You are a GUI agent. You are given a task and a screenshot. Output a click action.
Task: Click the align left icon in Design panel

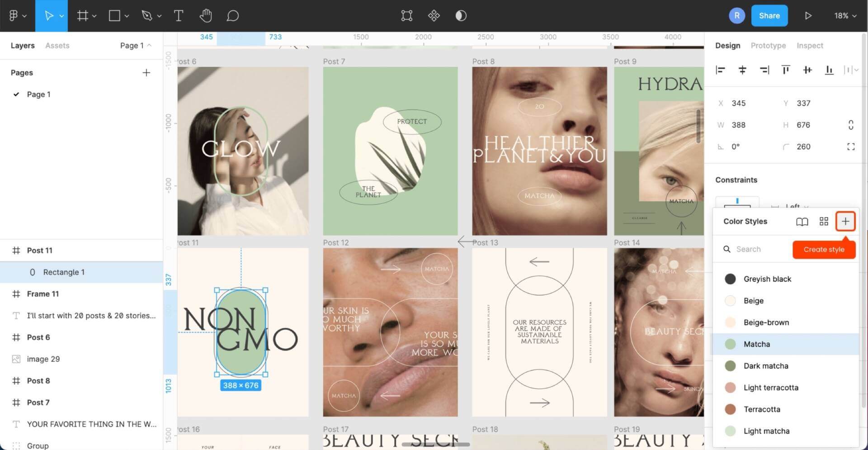click(x=721, y=70)
